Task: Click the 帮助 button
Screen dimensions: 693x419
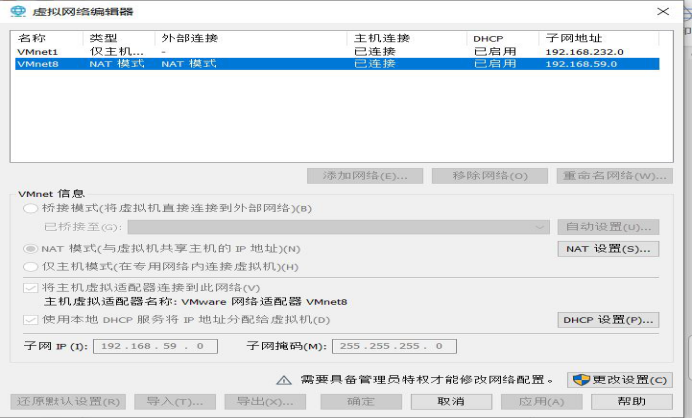Action: [x=632, y=402]
